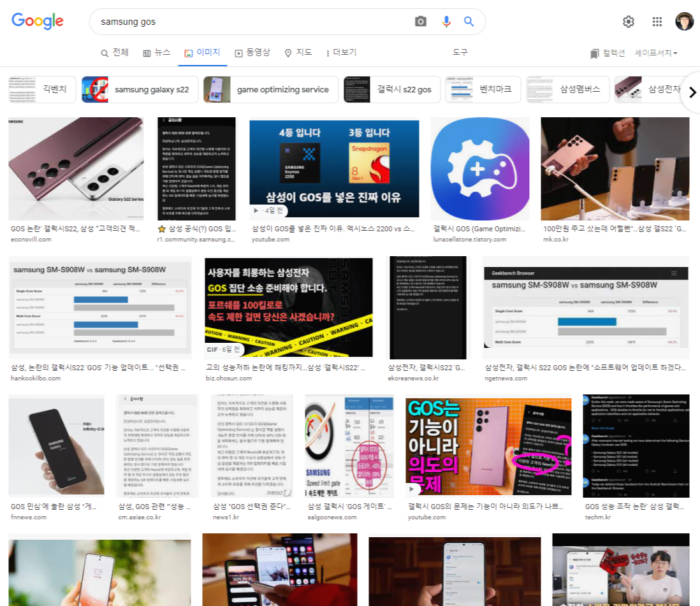Open the Google apps grid
Image resolution: width=700 pixels, height=606 pixels.
point(657,22)
